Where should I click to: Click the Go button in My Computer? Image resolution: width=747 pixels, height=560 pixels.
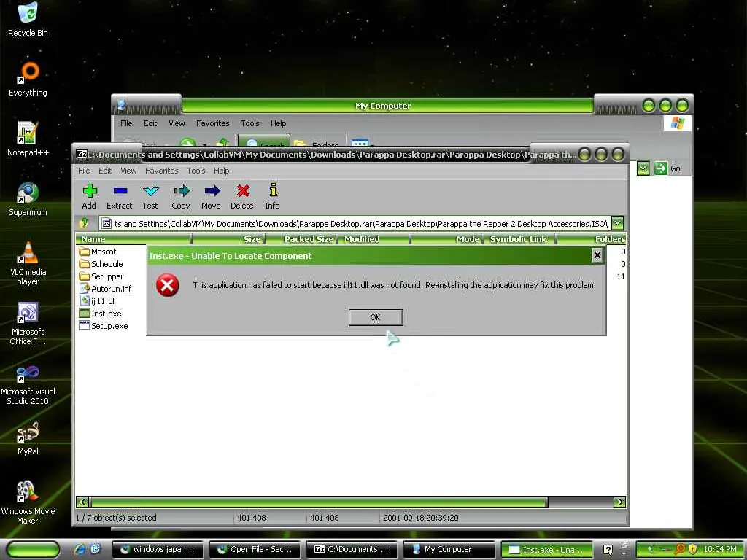668,168
